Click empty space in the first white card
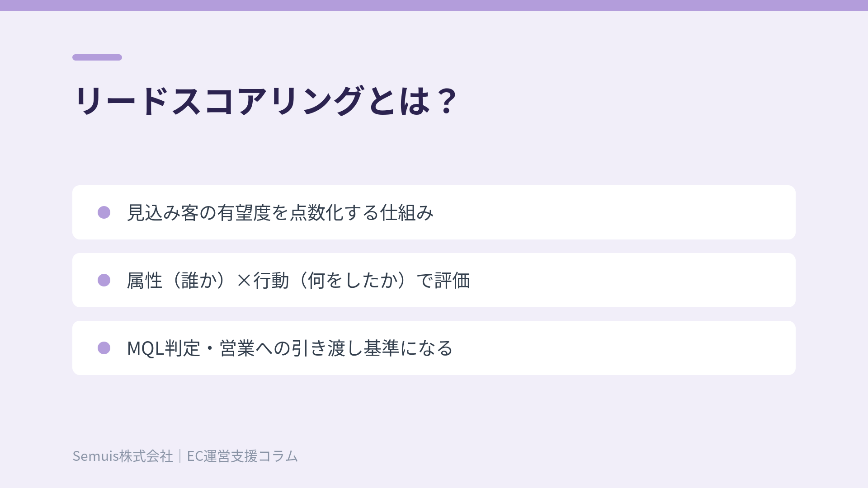 (615, 212)
